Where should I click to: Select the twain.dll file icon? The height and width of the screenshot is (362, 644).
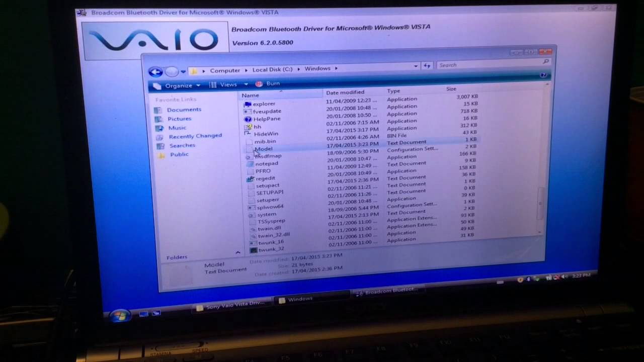[253, 229]
